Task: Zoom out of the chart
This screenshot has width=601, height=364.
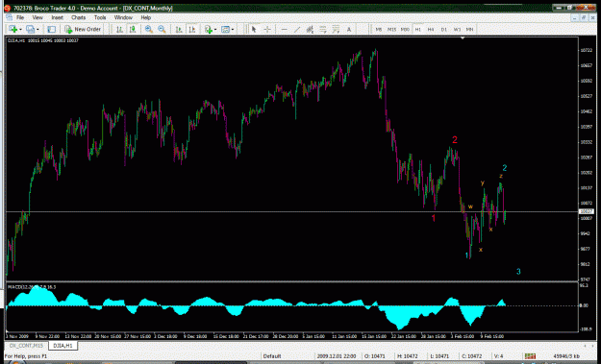Action: coord(162,29)
